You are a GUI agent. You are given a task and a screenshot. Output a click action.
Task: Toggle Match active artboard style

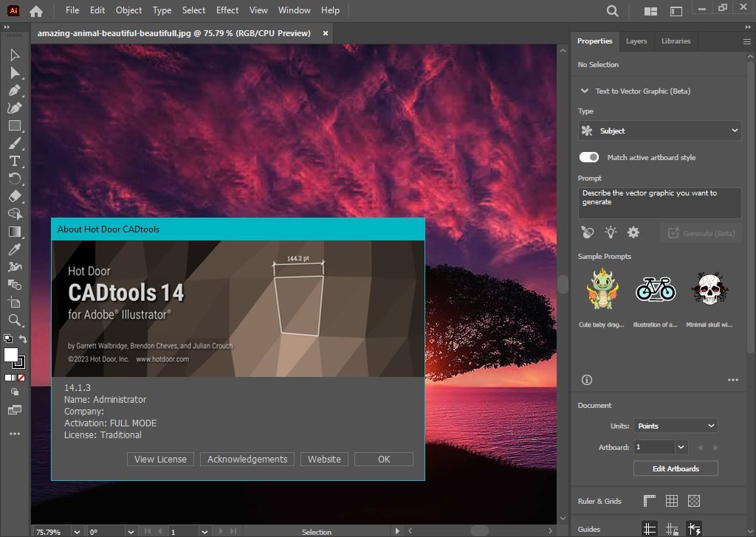click(x=588, y=157)
